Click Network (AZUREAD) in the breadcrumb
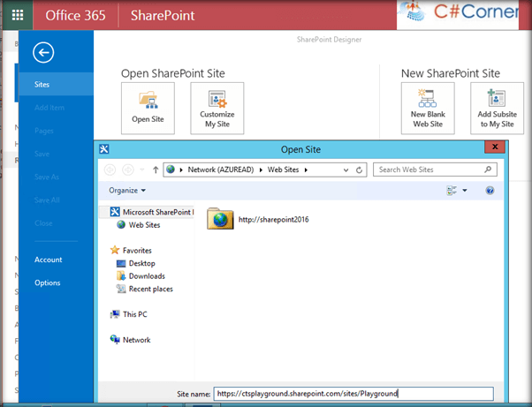532x407 pixels. click(221, 170)
